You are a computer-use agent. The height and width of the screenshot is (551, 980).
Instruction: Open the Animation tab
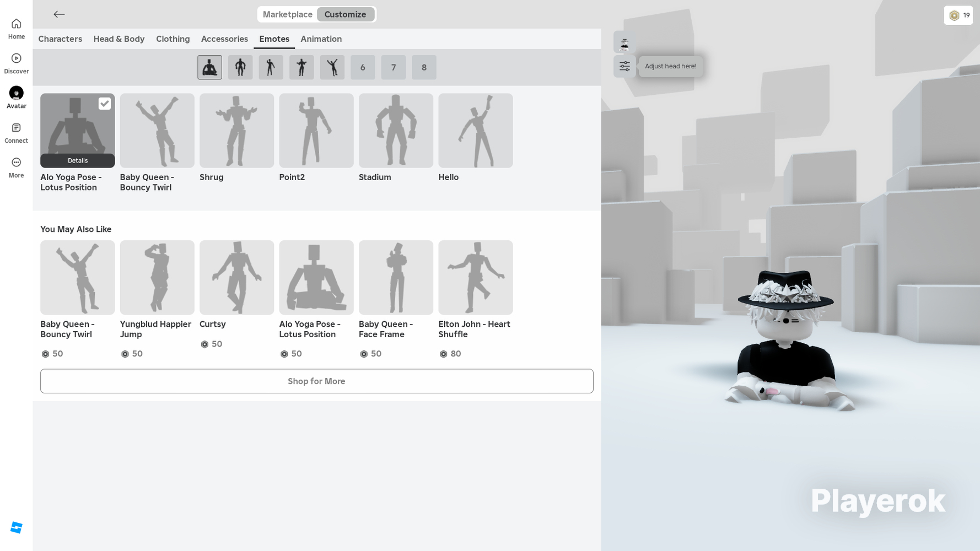[321, 39]
